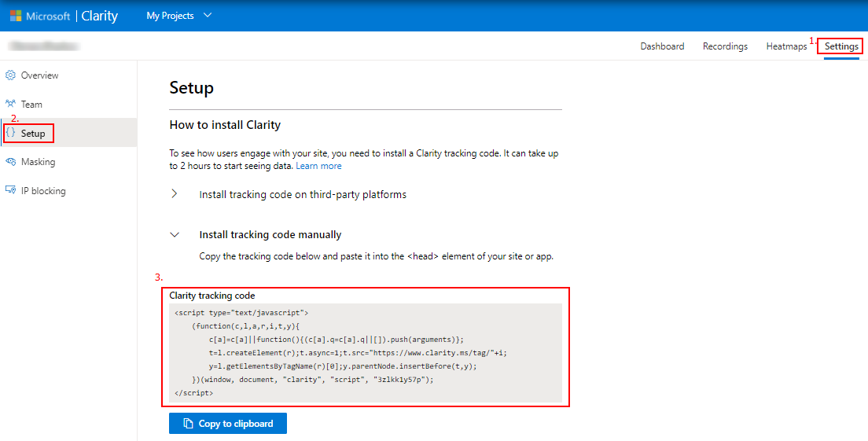Click the opening script type="text/javascript" line
This screenshot has width=868, height=441.
[241, 313]
